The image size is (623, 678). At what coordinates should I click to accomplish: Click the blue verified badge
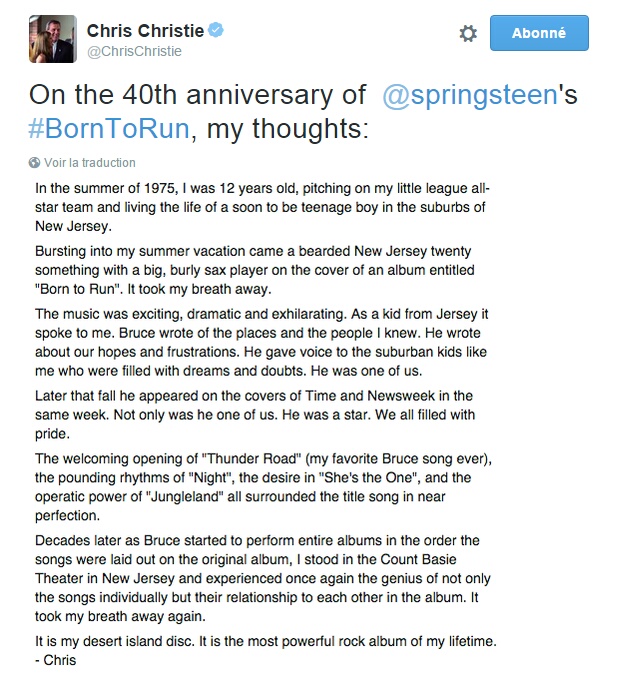click(x=215, y=31)
